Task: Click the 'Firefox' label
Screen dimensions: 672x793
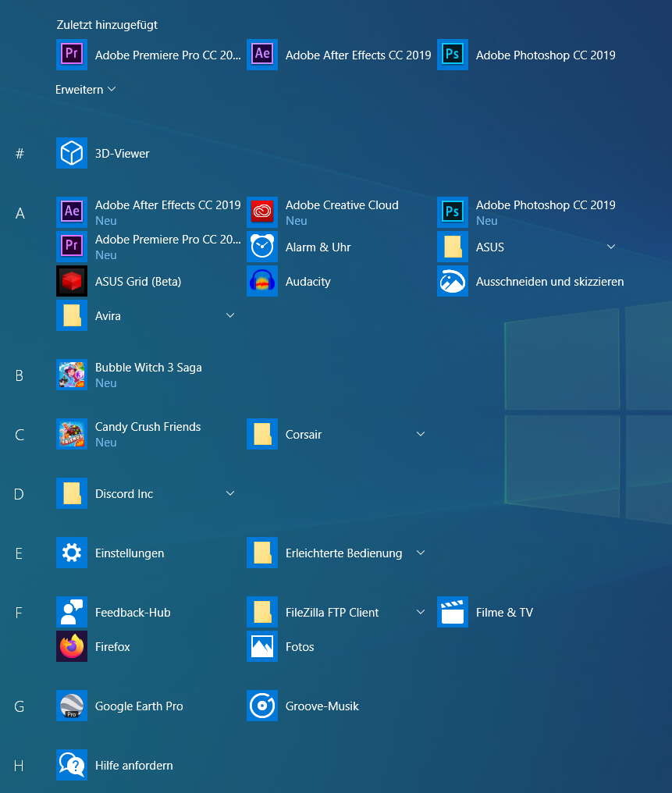Action: (112, 647)
